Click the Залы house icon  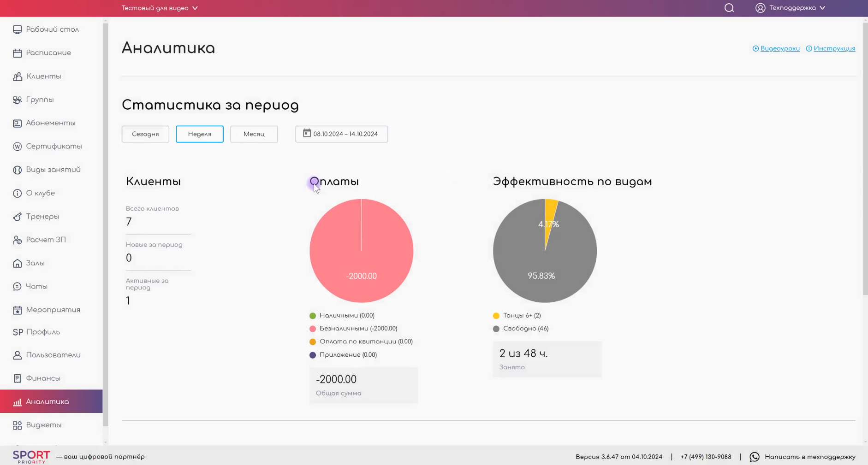(17, 263)
